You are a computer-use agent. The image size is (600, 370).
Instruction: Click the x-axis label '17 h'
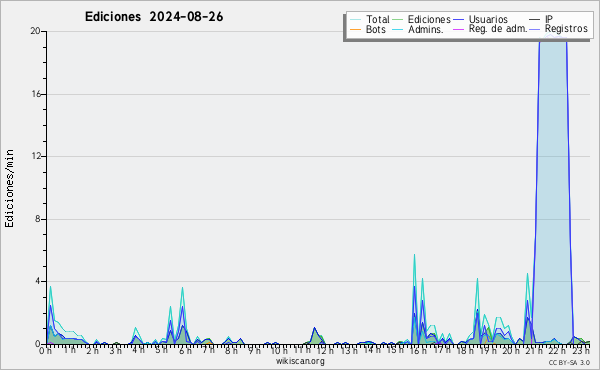coord(441,350)
